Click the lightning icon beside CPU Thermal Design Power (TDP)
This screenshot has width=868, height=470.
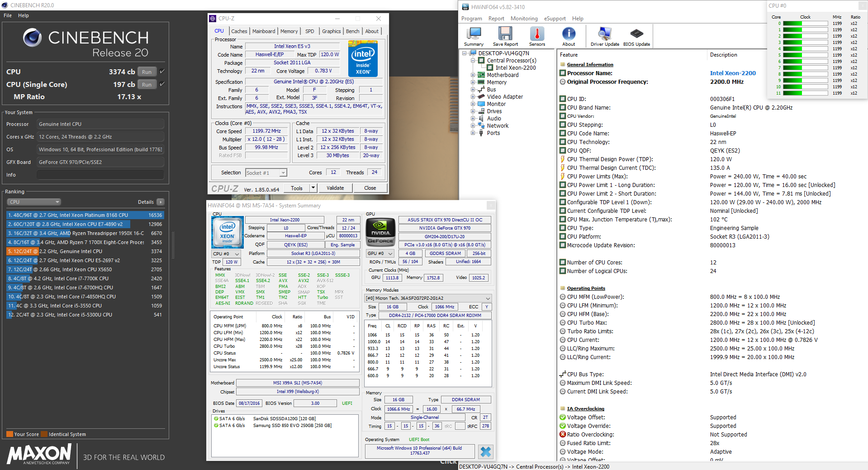[563, 159]
